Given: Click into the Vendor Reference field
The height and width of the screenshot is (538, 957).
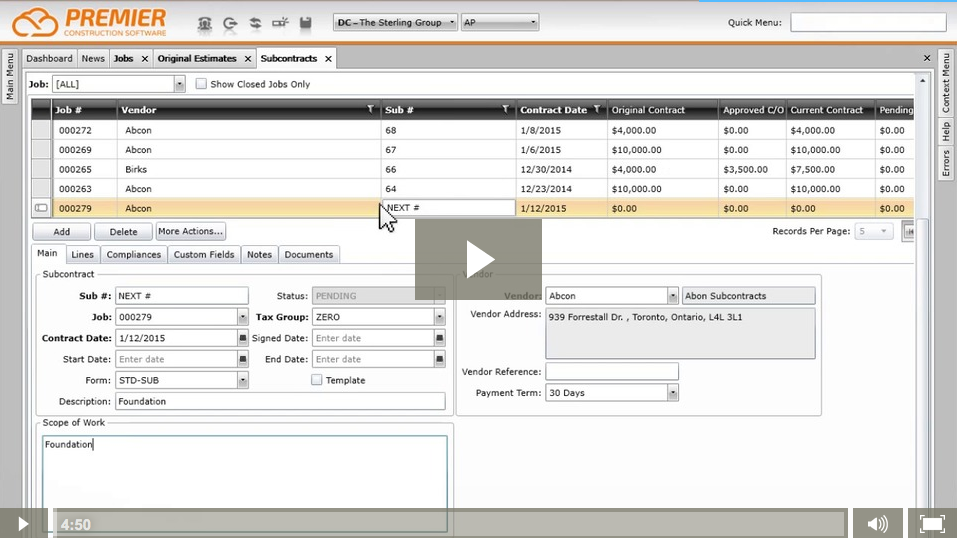Looking at the screenshot, I should tap(612, 371).
